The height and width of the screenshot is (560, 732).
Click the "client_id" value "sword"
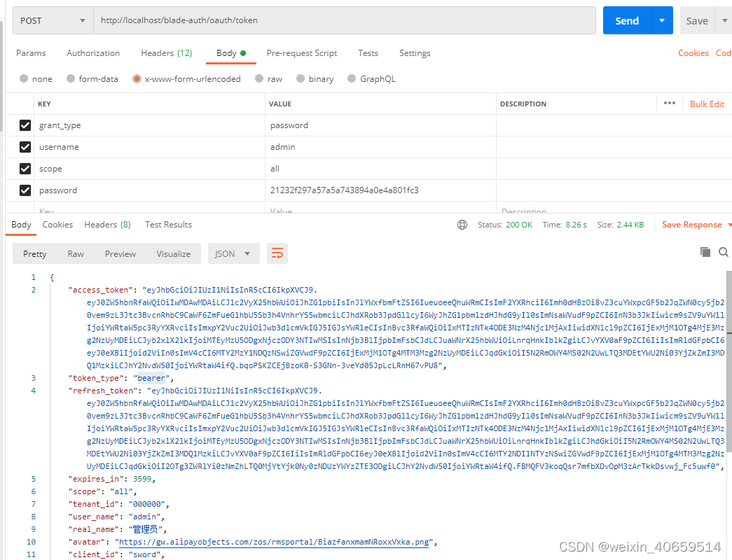pyautogui.click(x=146, y=554)
